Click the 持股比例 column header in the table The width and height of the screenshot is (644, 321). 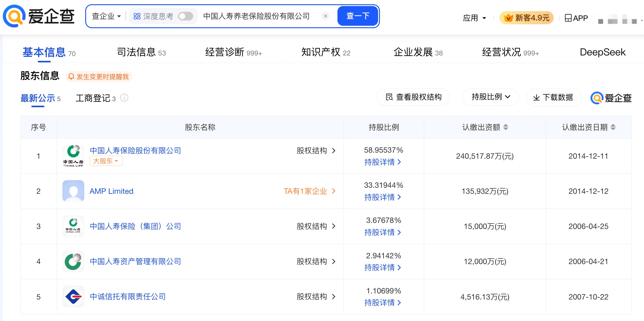tap(384, 127)
